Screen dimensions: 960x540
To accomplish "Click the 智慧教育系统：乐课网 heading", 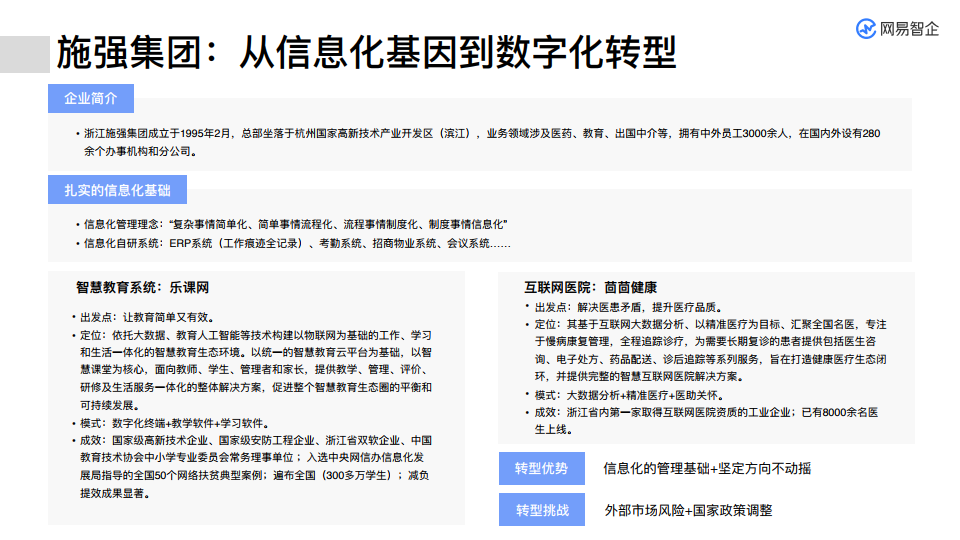I will click(x=142, y=287).
